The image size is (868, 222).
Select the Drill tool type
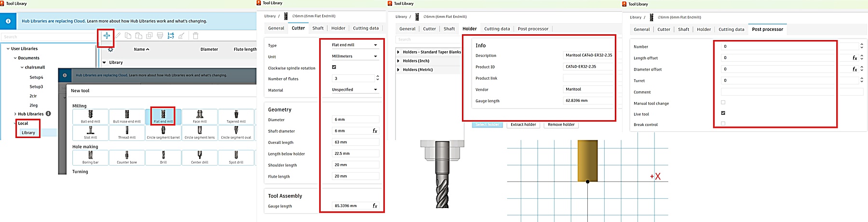point(163,158)
